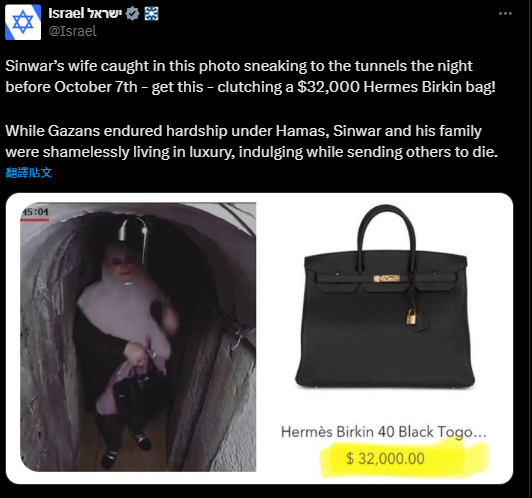This screenshot has width=532, height=498.
Task: Click the tweet text about Sinwar's wife
Action: coord(250,76)
